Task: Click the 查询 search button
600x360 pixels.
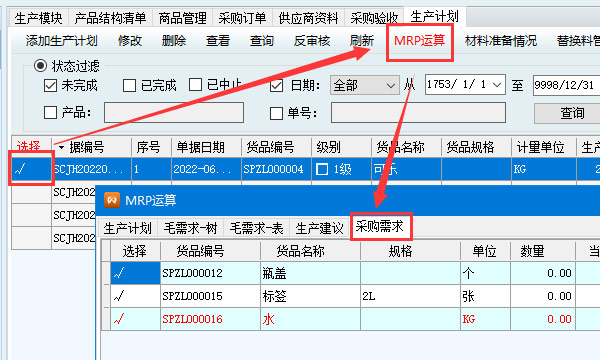Action: pos(572,113)
